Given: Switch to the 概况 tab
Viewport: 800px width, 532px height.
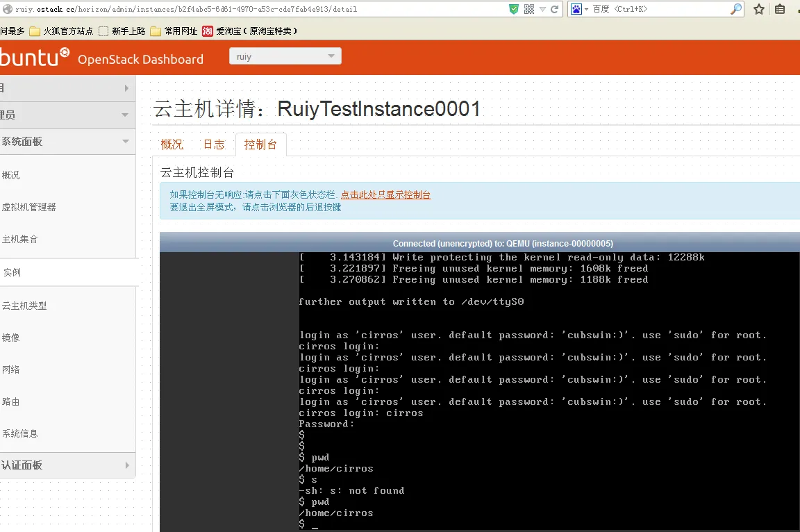Looking at the screenshot, I should (x=172, y=145).
